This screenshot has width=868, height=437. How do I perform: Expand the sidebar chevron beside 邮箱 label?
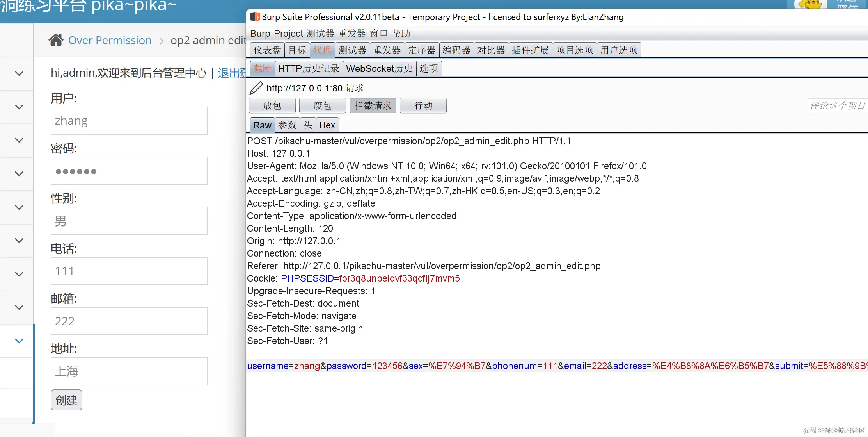[19, 307]
